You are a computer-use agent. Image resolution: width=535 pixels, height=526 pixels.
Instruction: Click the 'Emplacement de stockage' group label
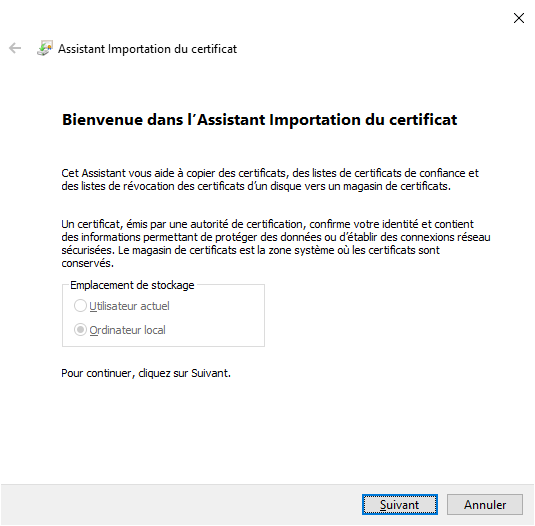pos(132,285)
